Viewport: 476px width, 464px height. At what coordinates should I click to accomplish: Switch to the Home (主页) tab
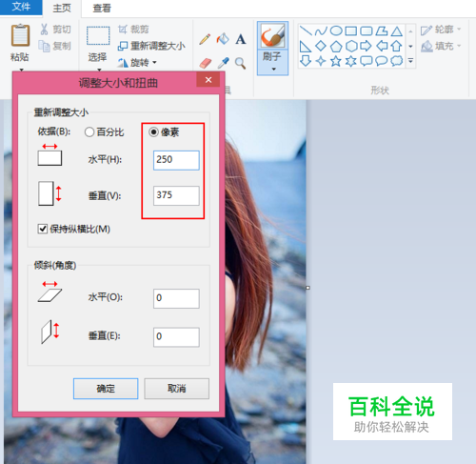62,8
